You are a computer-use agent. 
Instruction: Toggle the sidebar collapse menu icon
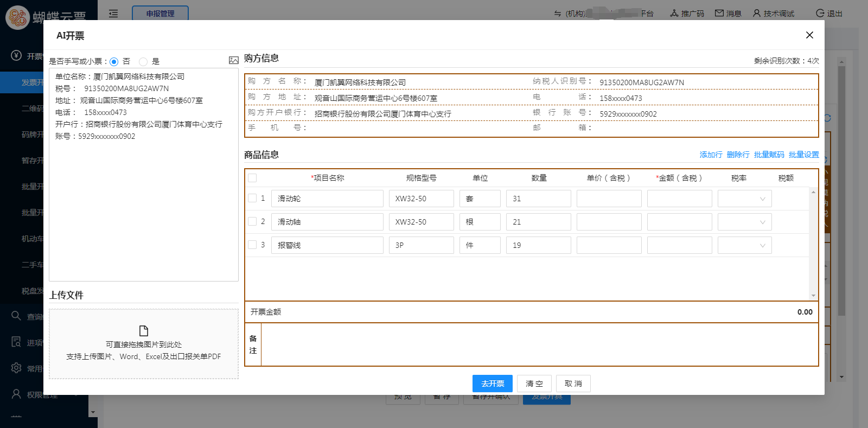point(113,14)
